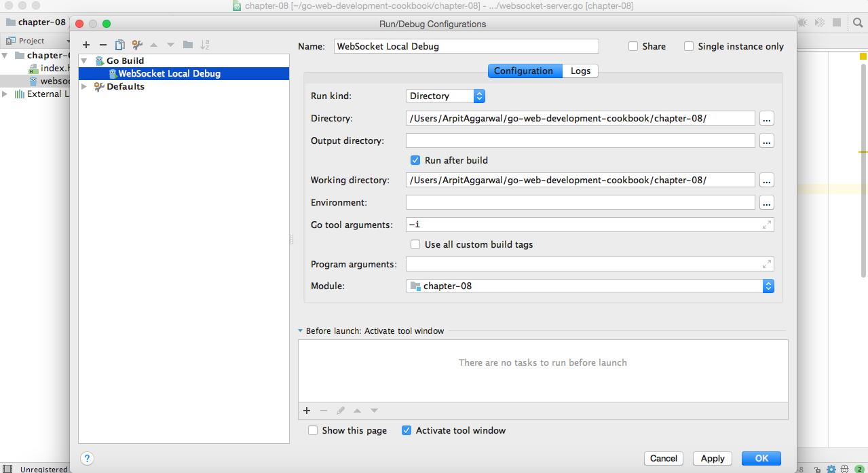Collapse the Go Build tree node
This screenshot has width=868, height=473.
[84, 61]
